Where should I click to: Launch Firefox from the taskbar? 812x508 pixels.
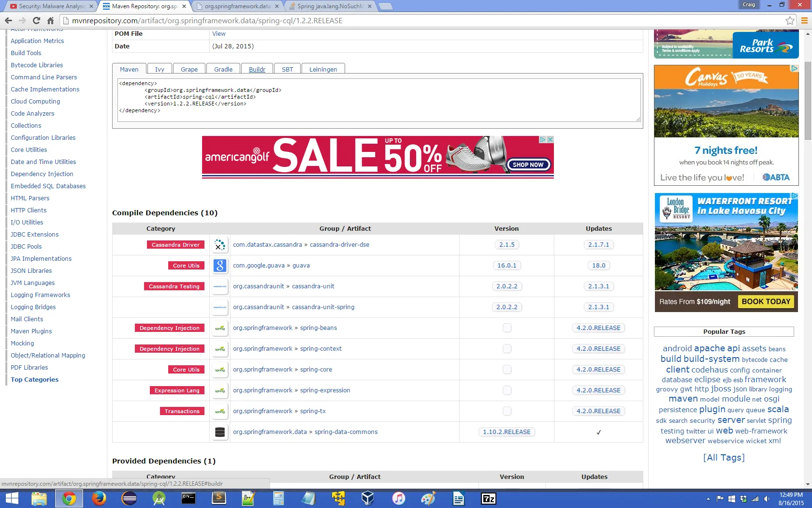[99, 498]
